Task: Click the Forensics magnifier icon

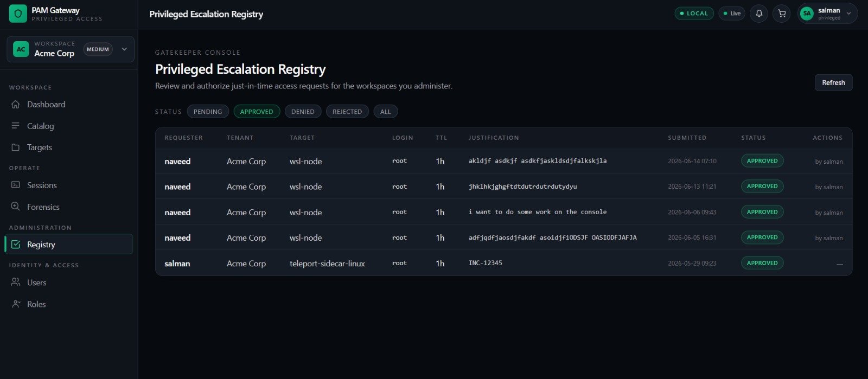Action: point(16,207)
